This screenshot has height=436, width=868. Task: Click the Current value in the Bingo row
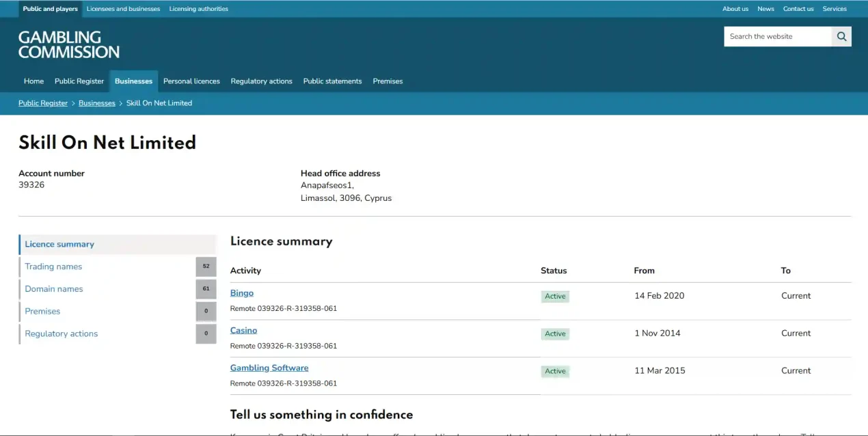(x=796, y=296)
